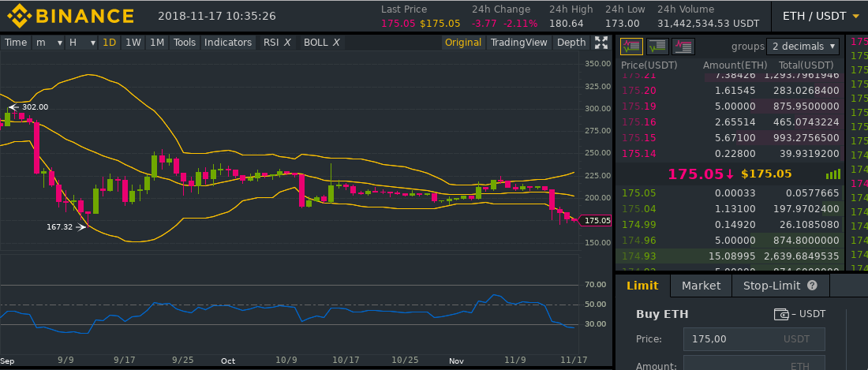Image resolution: width=868 pixels, height=370 pixels.
Task: Click the signal bars icon by the price
Action: 833,174
